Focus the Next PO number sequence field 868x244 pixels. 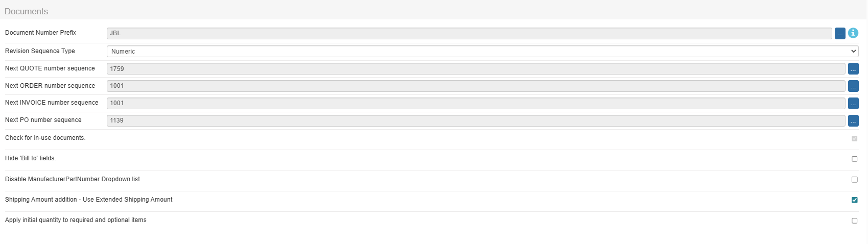click(x=476, y=120)
